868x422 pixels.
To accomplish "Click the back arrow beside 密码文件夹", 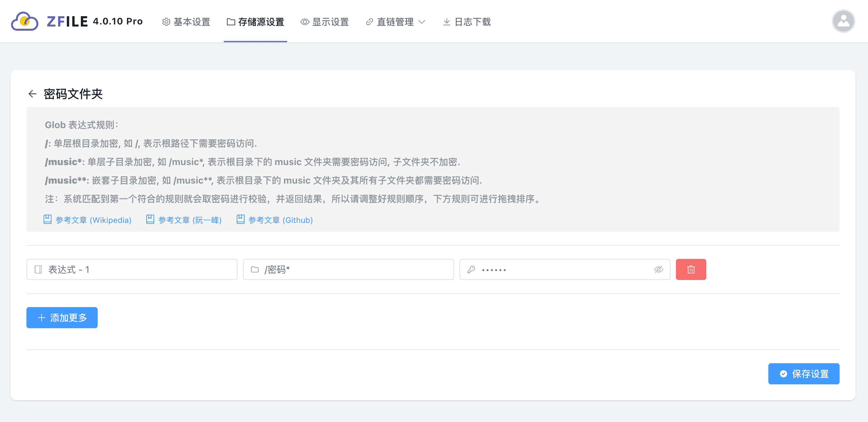I will (x=32, y=94).
